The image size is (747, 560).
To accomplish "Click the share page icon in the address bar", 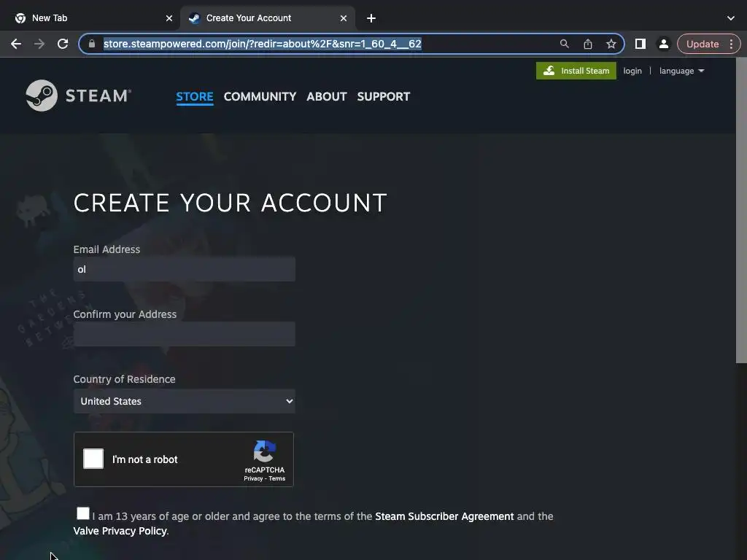I will click(588, 44).
